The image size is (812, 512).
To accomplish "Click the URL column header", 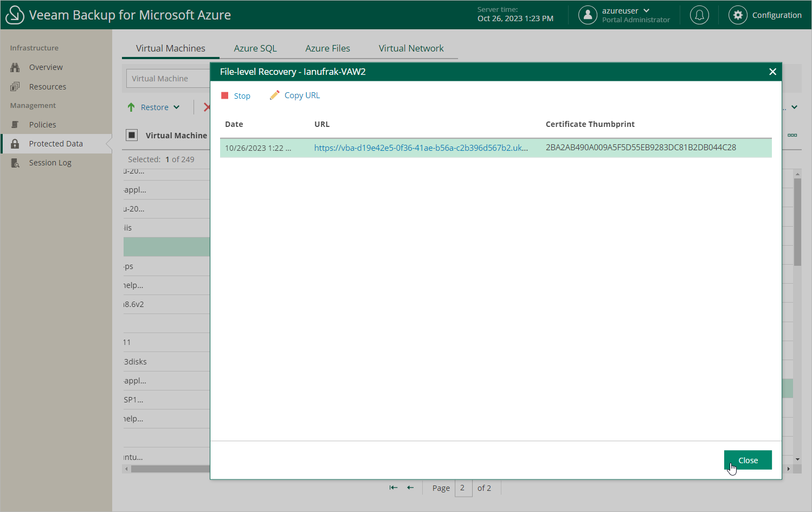I will click(322, 124).
